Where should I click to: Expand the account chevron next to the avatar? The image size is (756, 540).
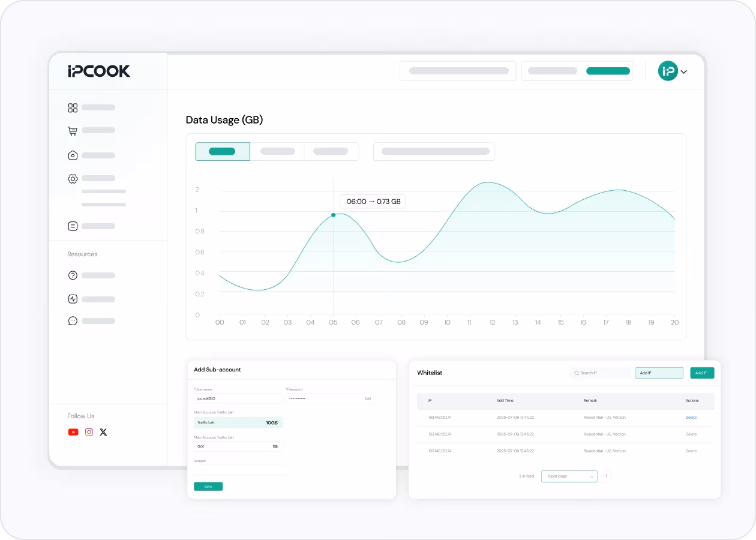683,71
